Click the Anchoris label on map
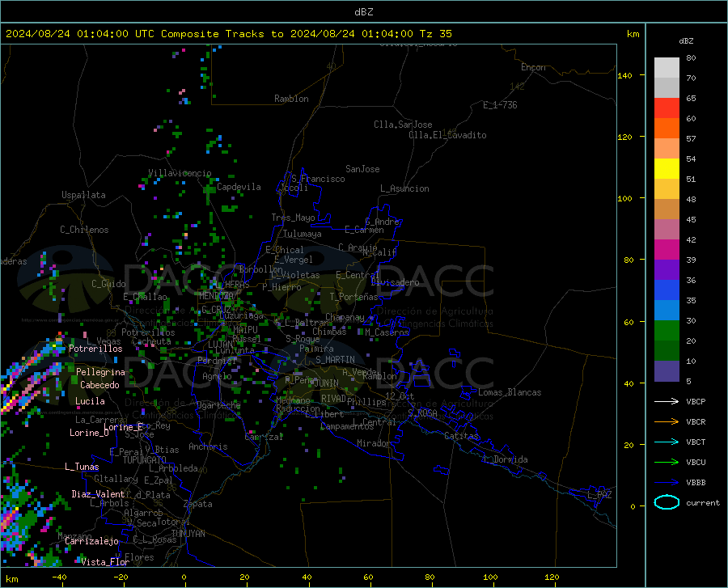 pyautogui.click(x=208, y=447)
